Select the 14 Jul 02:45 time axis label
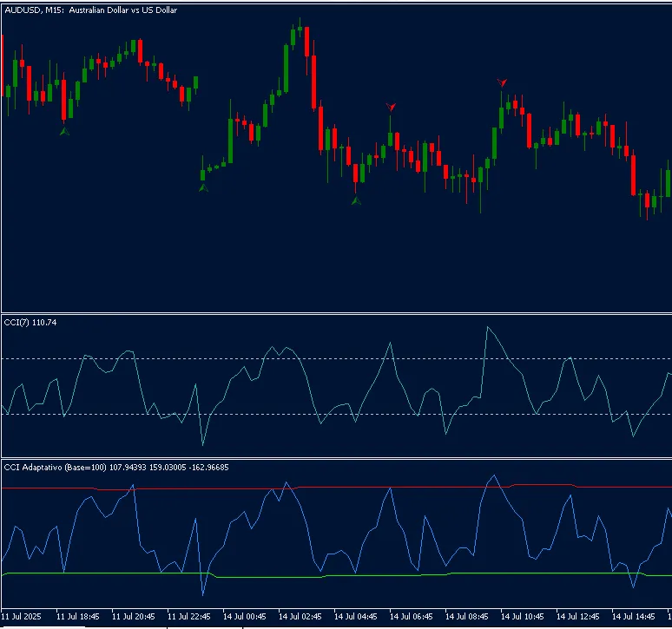This screenshot has width=672, height=629. (x=301, y=616)
